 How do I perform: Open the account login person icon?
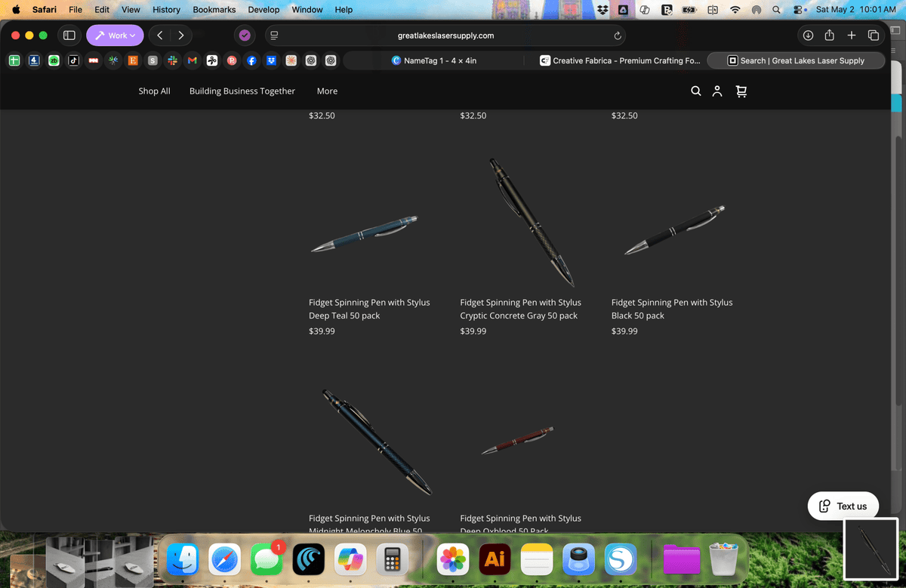(x=717, y=91)
